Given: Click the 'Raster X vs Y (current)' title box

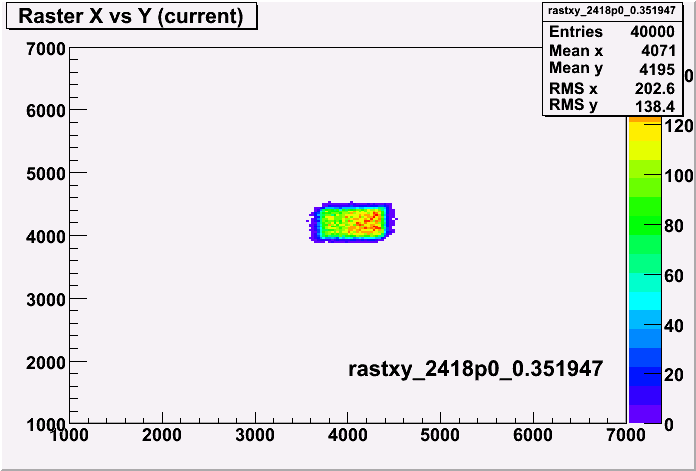Looking at the screenshot, I should [132, 16].
